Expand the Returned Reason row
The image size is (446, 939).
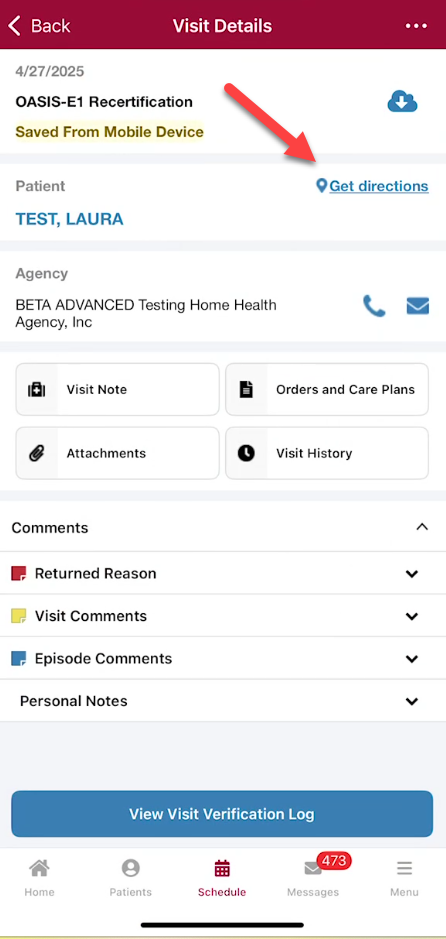[223, 573]
